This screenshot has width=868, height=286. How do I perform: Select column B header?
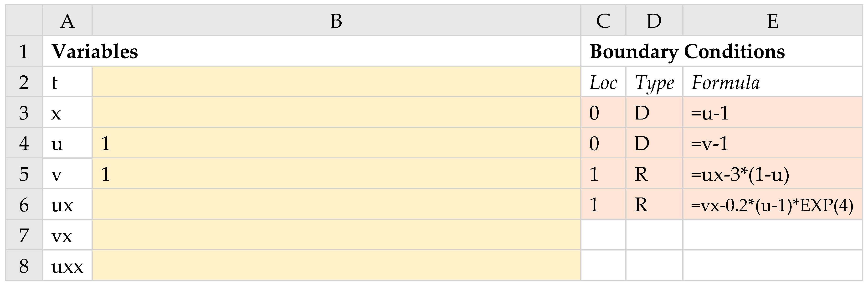tap(336, 21)
